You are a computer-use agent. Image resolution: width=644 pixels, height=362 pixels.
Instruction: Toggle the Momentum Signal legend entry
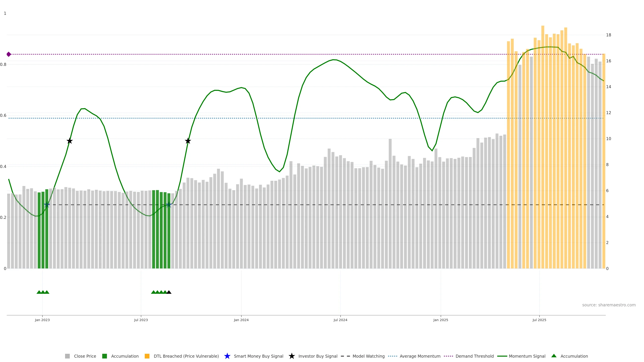point(527,356)
